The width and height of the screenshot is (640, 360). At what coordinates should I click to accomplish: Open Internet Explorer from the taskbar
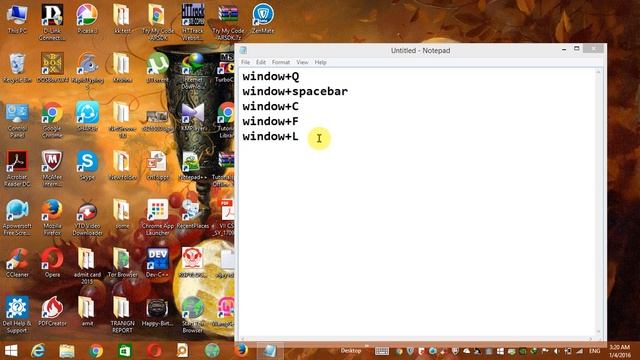[x=38, y=351]
